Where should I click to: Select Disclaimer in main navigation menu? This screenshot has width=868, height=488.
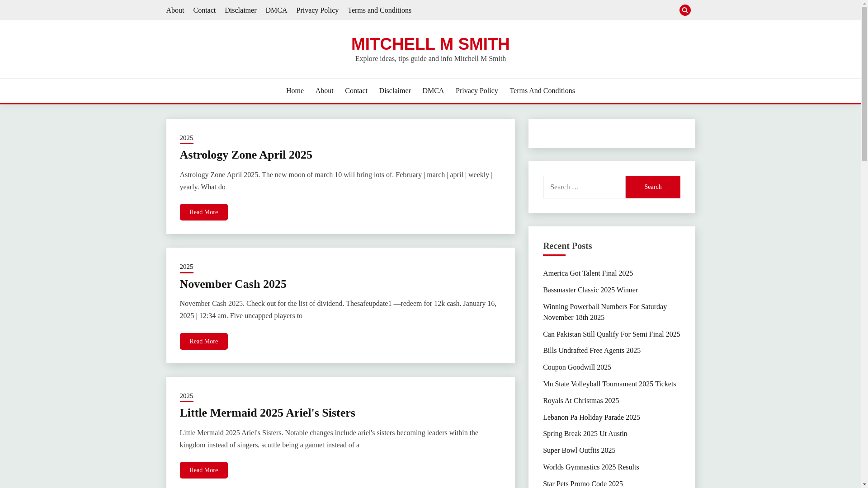tap(395, 91)
